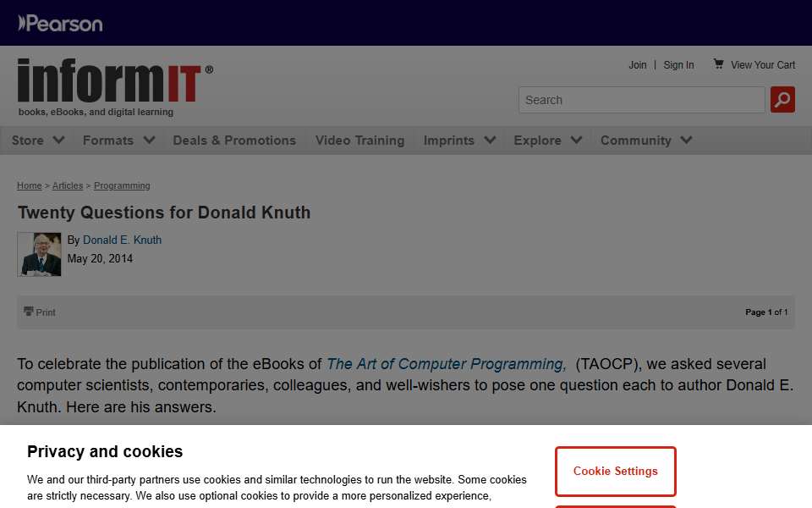812x508 pixels.
Task: Click the Page 1 of 1 indicator
Action: (x=766, y=312)
